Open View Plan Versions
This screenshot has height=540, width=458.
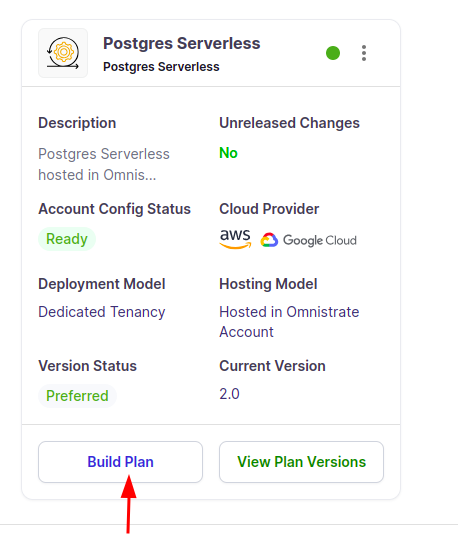301,462
